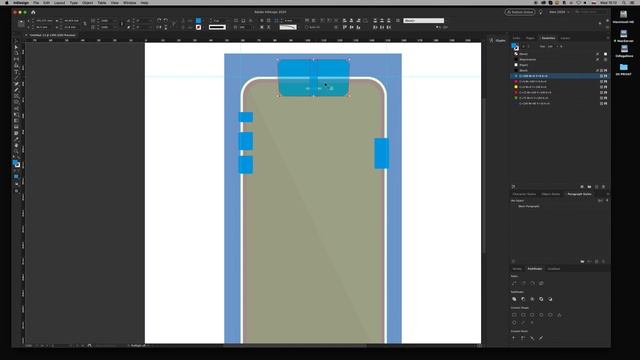Click New Swatch icon in Swatches panel
Screen dimensions: 640x360
(596, 187)
